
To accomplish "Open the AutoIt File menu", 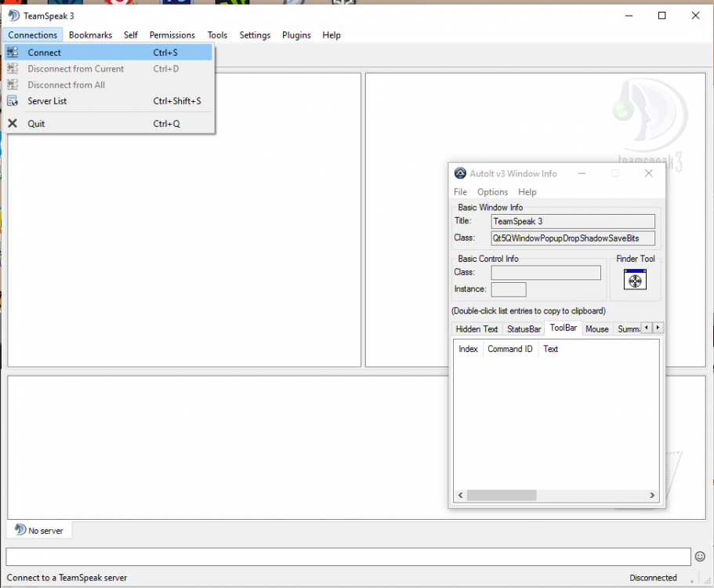I will (460, 192).
